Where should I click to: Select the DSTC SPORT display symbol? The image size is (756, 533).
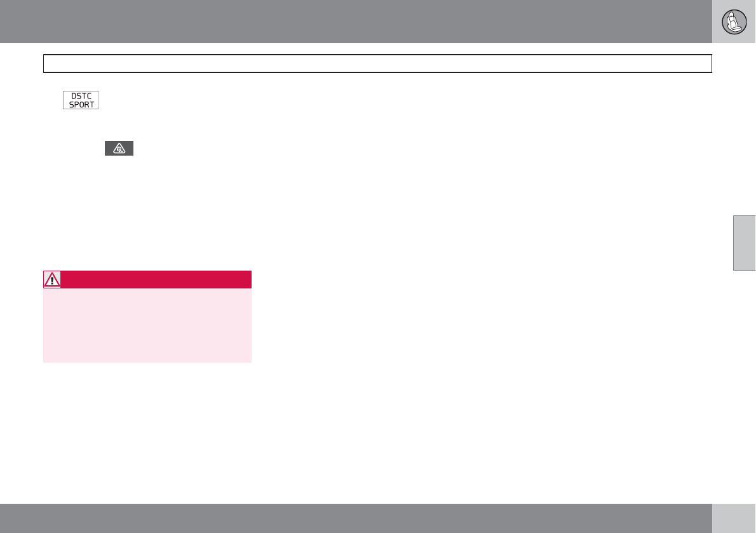(81, 100)
